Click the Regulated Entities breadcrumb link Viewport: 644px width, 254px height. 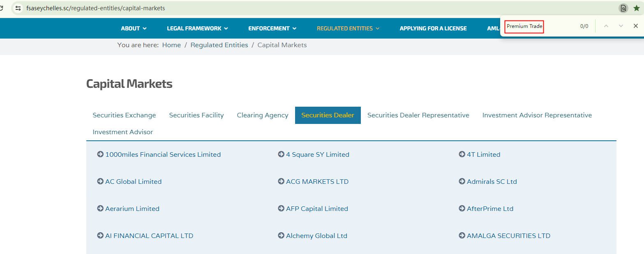pyautogui.click(x=219, y=45)
